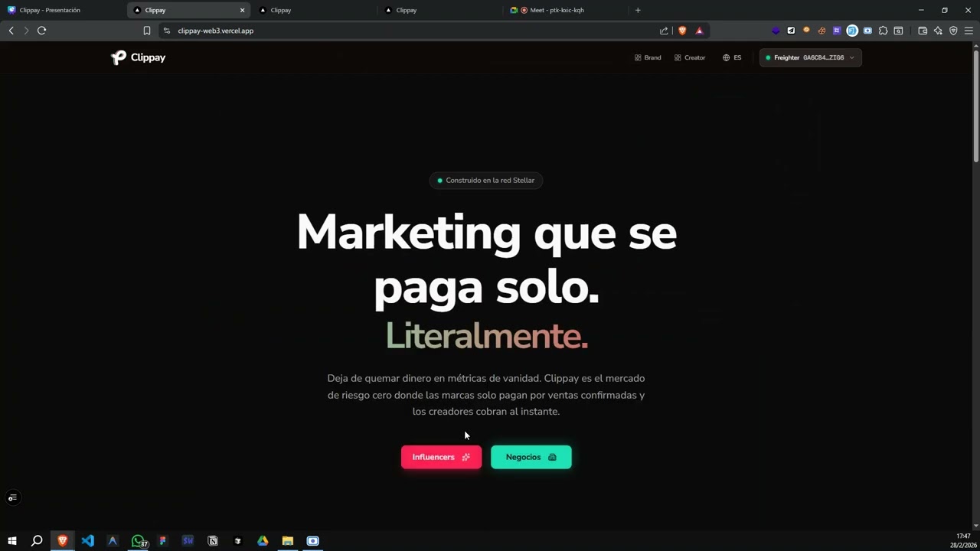This screenshot has width=980, height=551.
Task: Switch to the Clippay - Presentación tab
Action: (61, 10)
